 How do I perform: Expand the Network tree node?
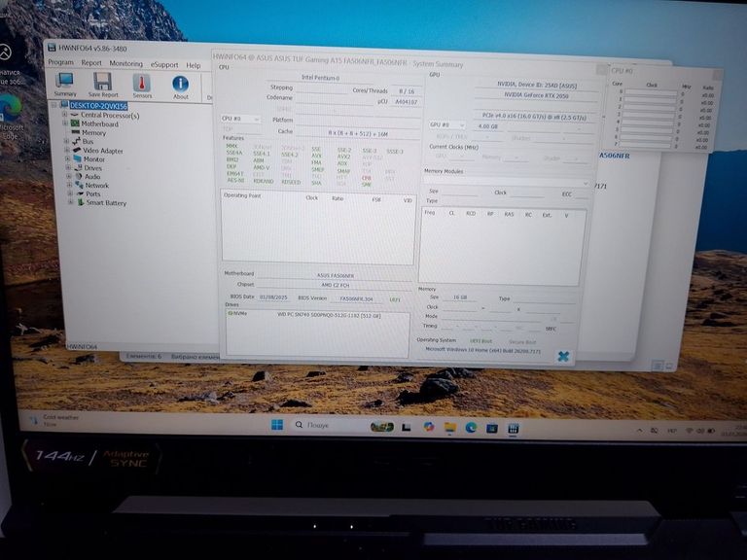(x=71, y=186)
